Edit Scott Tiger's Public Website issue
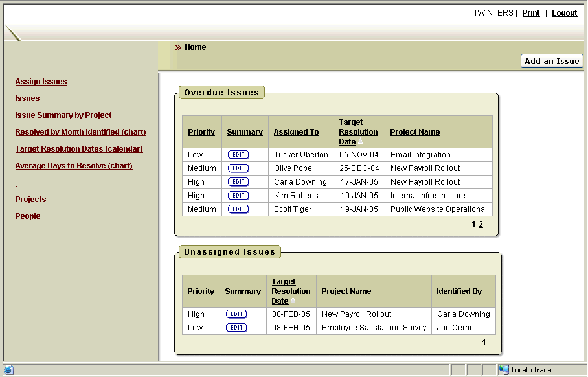588x377 pixels. (238, 209)
